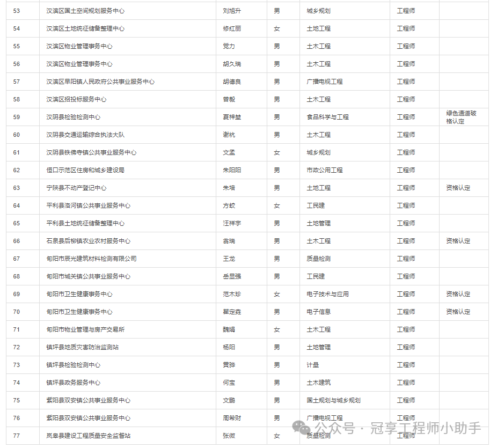The height and width of the screenshot is (448, 497).
Task: Click row number 77
Action: pyautogui.click(x=17, y=437)
